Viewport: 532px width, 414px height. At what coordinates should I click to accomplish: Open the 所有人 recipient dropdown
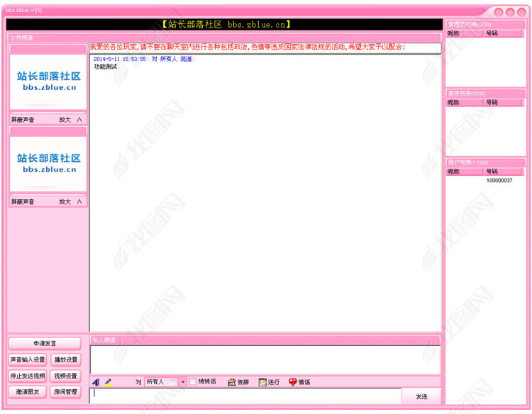tap(182, 382)
